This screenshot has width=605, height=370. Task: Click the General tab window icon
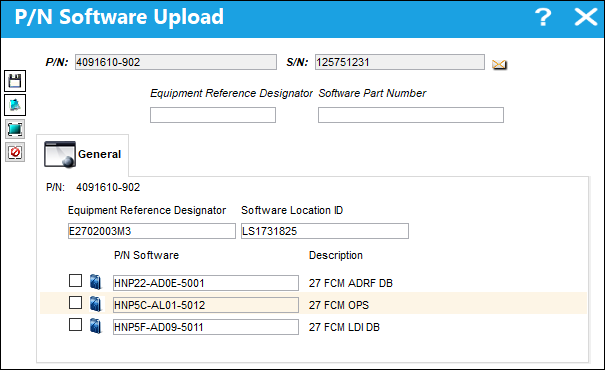tap(60, 154)
